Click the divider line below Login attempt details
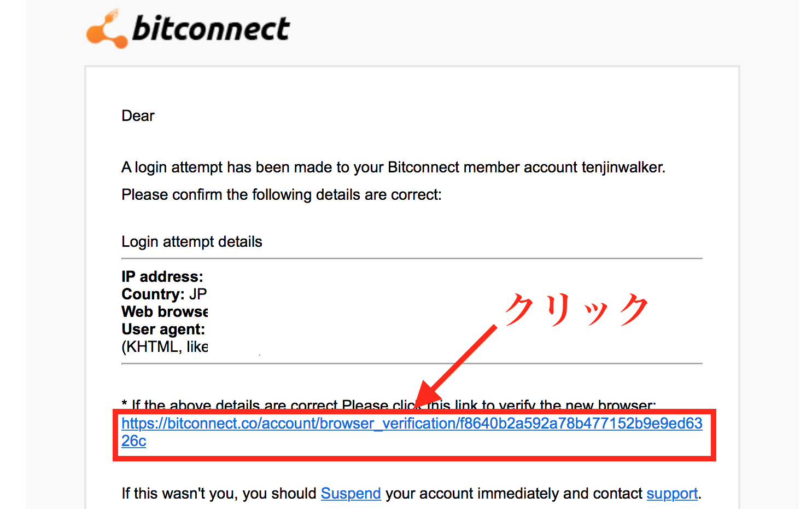 412,258
